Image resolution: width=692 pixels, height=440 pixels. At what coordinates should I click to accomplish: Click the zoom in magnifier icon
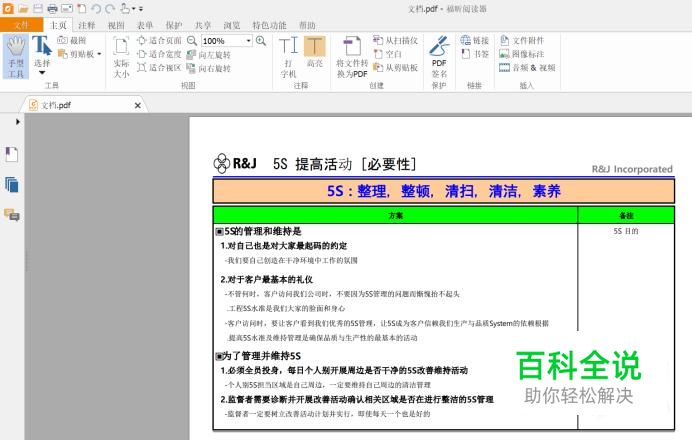261,41
